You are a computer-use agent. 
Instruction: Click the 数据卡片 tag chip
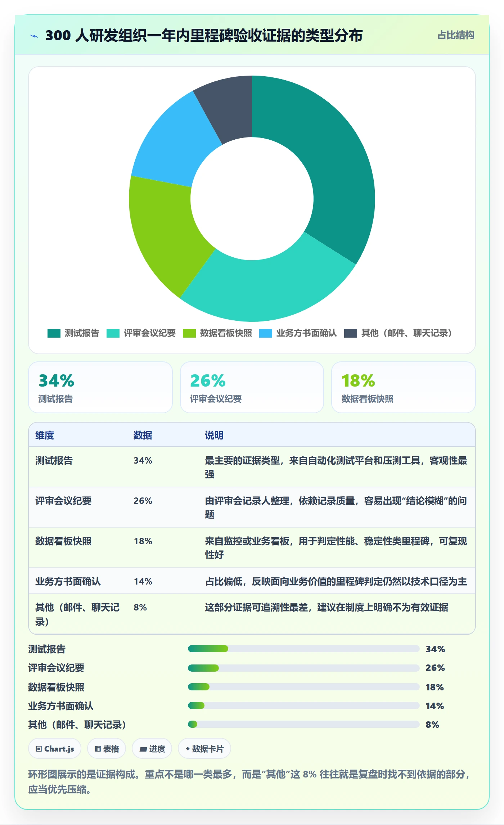(x=204, y=749)
